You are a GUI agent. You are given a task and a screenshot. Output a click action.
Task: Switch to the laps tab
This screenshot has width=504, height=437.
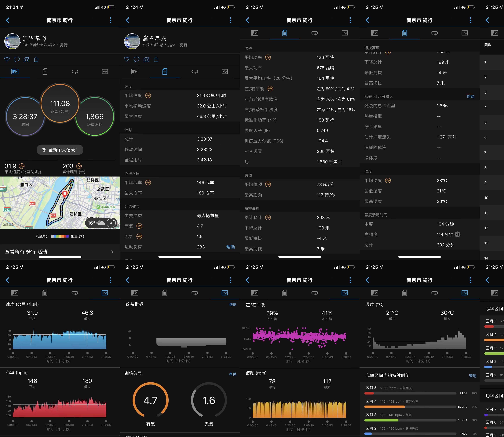75,72
